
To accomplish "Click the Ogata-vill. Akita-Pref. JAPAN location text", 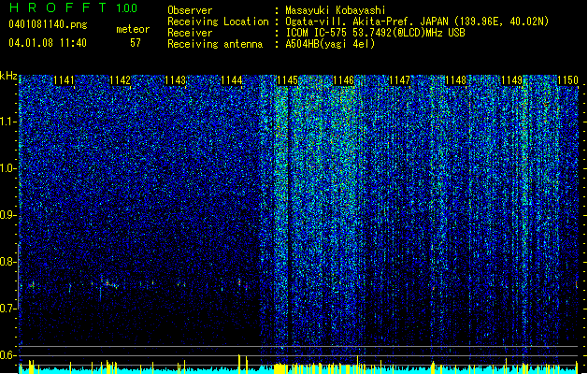I will (417, 22).
